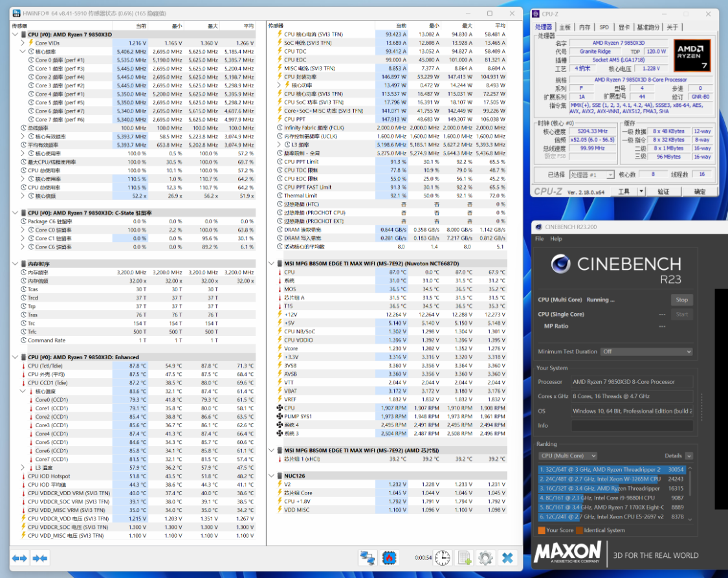Click the thermometer icon beside MOS row
Image resolution: width=728 pixels, height=578 pixels.
point(280,289)
